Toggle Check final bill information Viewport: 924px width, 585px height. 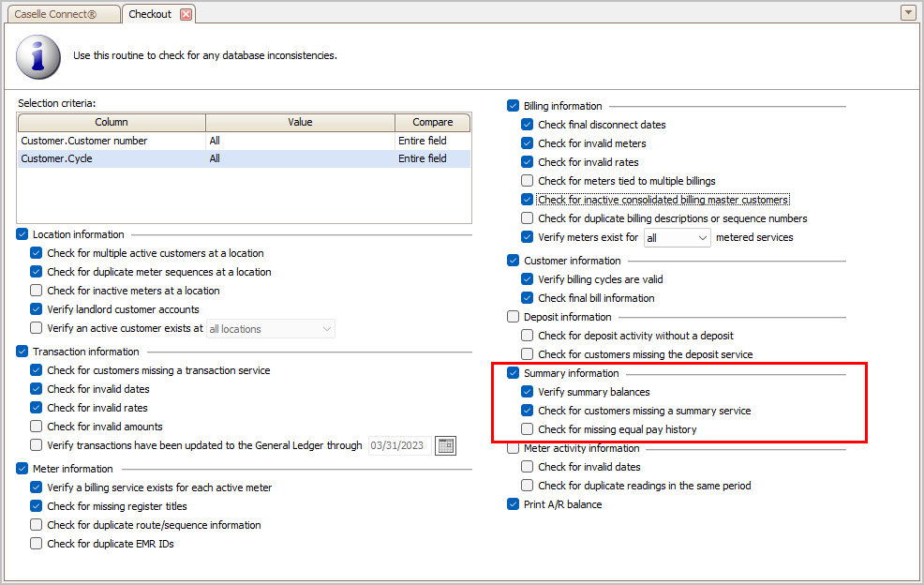(528, 298)
